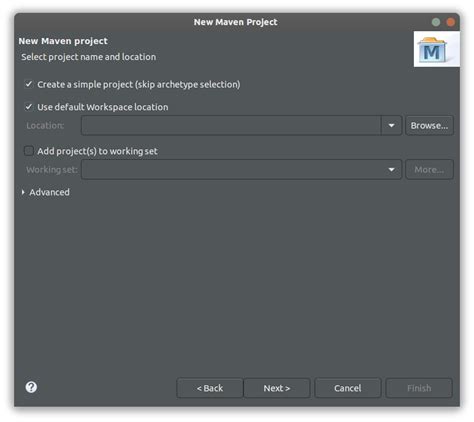Open the Location dropdown arrow

[391, 125]
